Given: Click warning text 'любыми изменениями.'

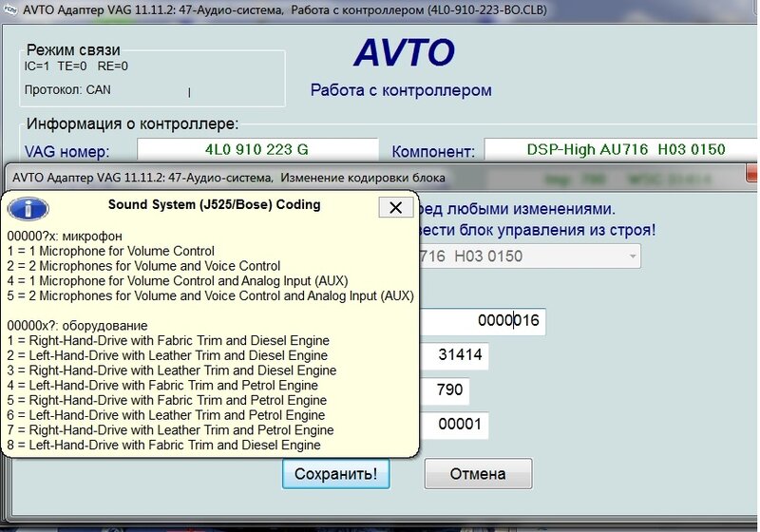Looking at the screenshot, I should [531, 209].
